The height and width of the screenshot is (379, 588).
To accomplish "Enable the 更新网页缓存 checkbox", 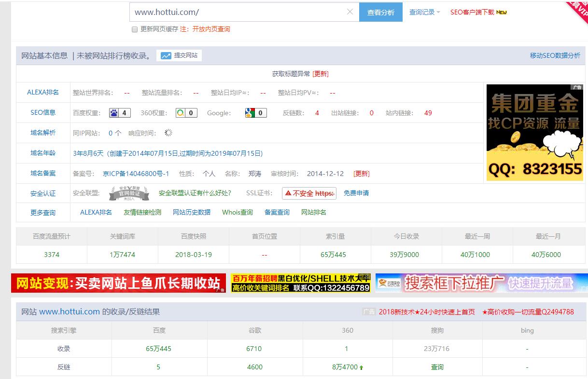I will coord(135,29).
